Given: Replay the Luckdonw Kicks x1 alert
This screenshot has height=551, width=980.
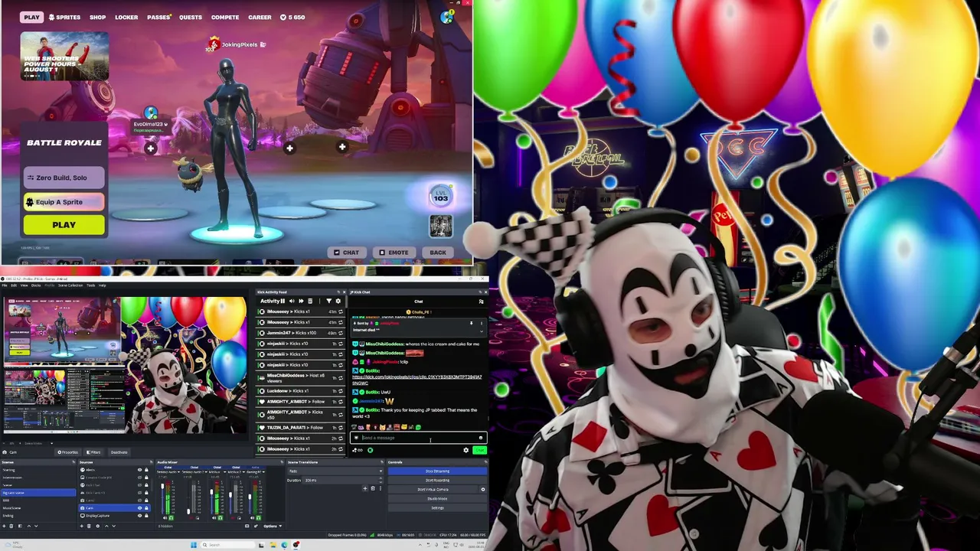Looking at the screenshot, I should (x=341, y=391).
